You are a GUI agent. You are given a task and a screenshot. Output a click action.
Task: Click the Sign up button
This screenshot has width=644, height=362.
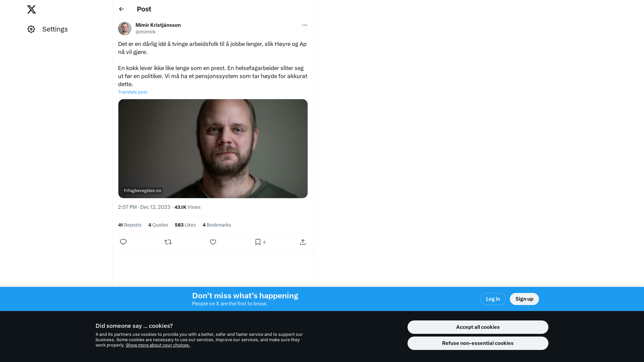(524, 299)
